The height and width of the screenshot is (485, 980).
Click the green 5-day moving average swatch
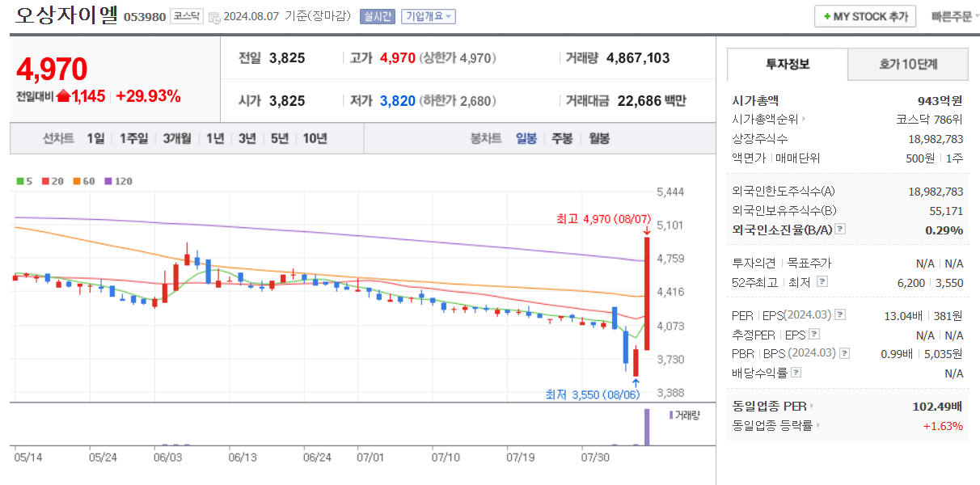pos(19,181)
